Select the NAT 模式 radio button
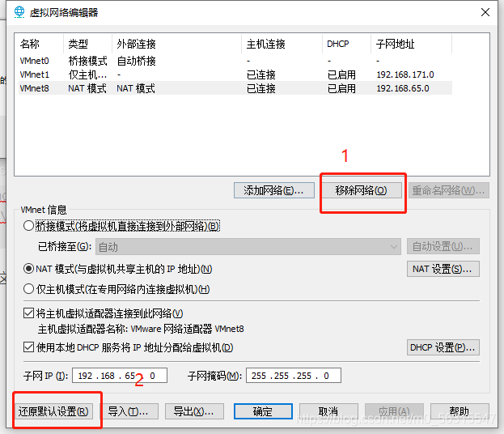 click(x=28, y=269)
